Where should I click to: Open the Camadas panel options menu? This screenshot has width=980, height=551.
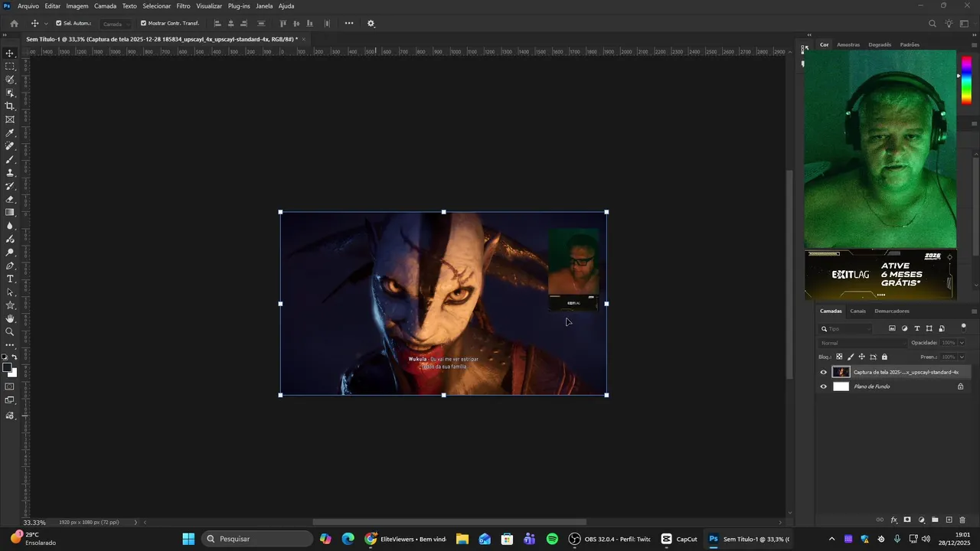tap(974, 311)
